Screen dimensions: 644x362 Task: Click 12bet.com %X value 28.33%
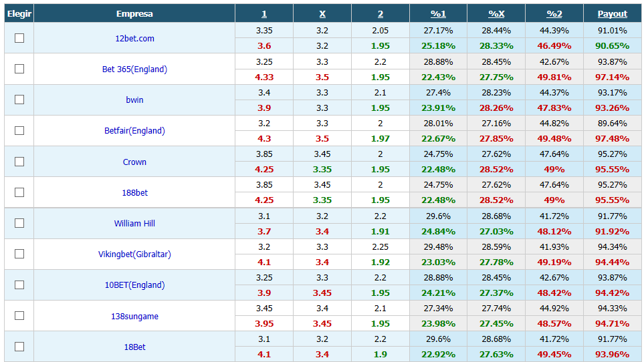click(x=496, y=46)
